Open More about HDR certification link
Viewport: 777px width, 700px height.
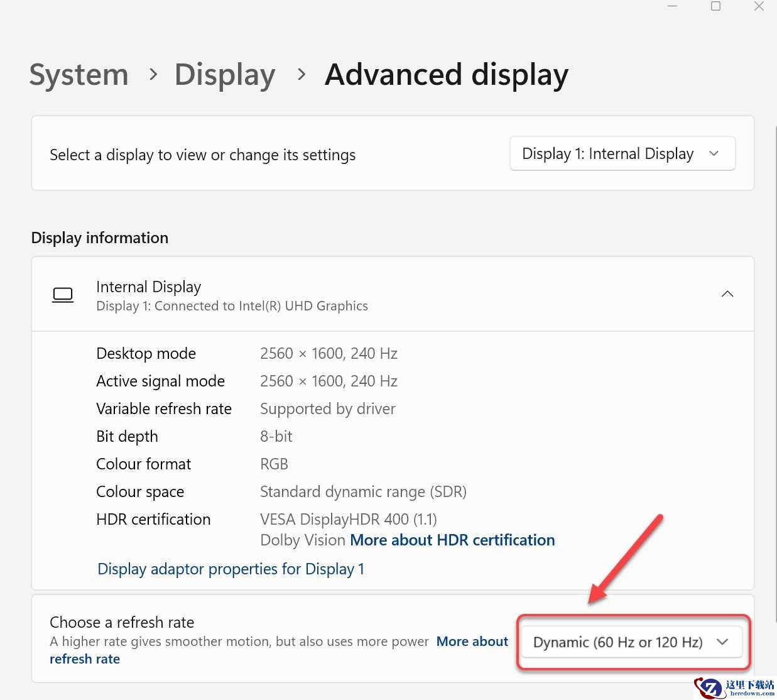tap(452, 540)
